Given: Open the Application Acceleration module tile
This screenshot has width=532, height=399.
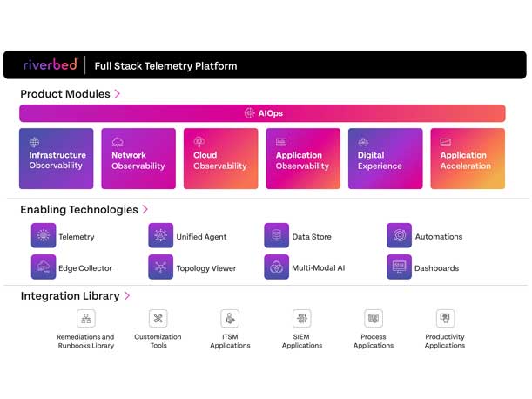Looking at the screenshot, I should 467,159.
